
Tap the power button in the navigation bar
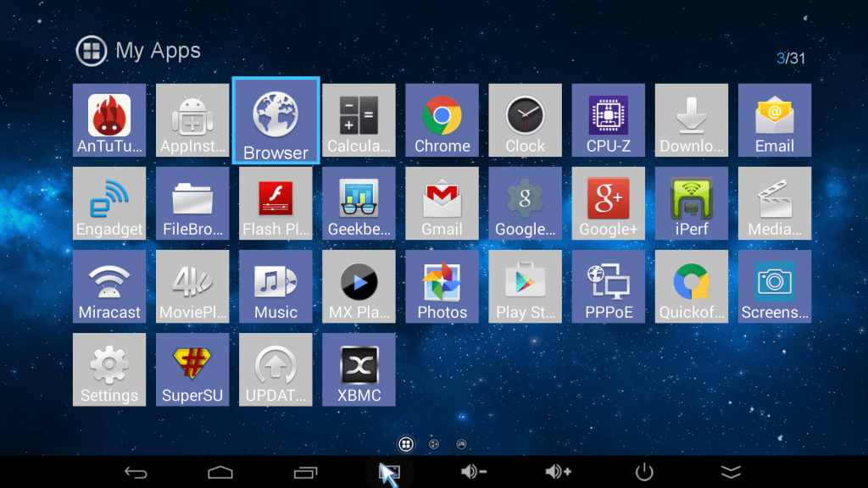644,472
